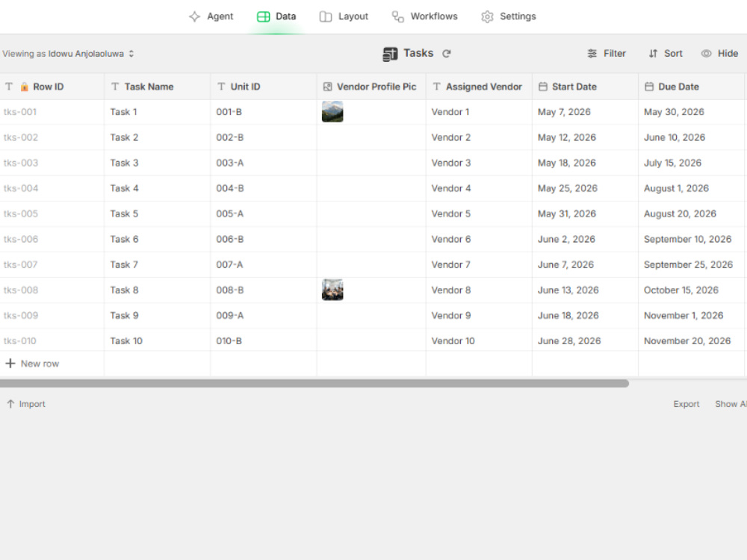Select row ID tks-005

point(52,214)
